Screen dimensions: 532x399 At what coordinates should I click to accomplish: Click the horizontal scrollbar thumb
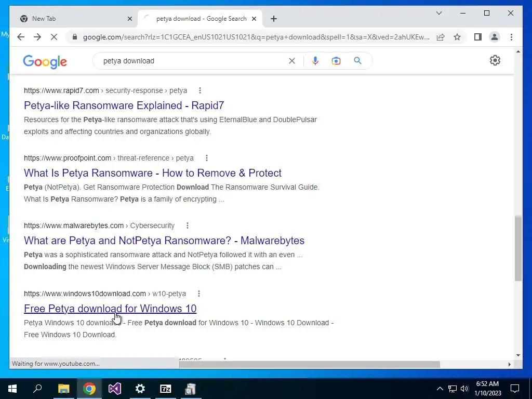point(310,364)
